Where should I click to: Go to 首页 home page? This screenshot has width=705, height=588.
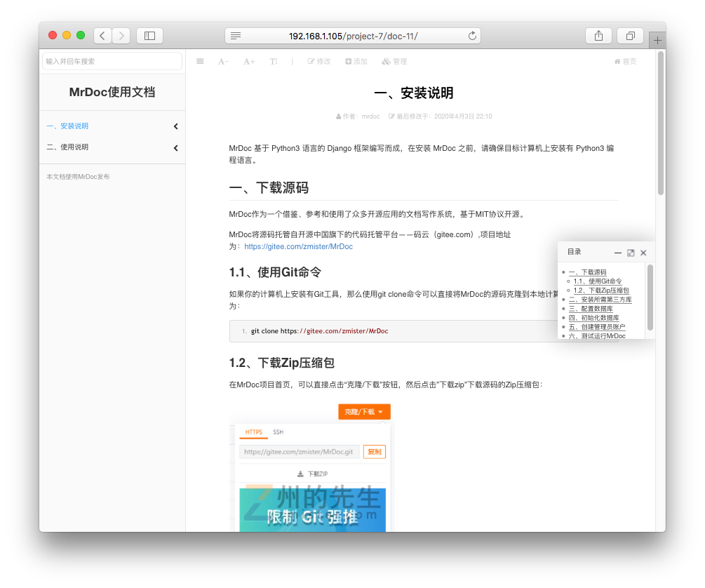point(625,62)
